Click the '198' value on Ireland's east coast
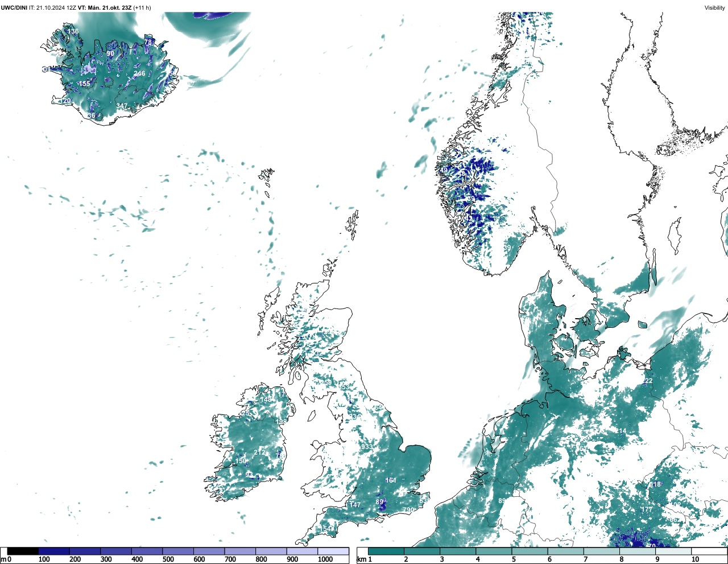This screenshot has height=564, width=728. [281, 422]
